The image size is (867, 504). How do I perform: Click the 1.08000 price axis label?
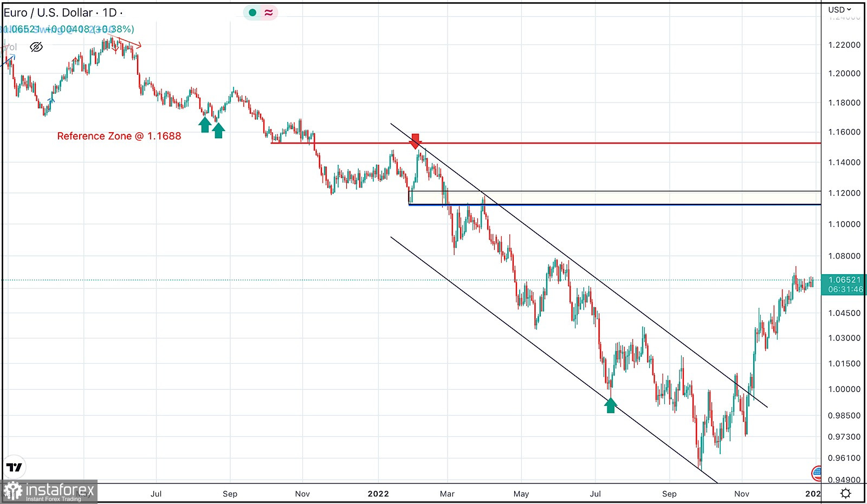tap(844, 256)
